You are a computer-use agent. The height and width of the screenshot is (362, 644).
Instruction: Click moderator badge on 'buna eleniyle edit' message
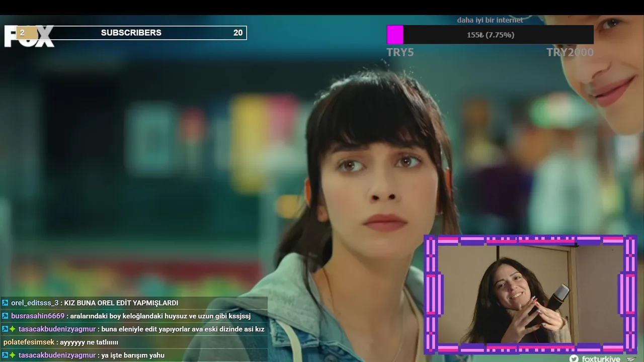point(5,329)
